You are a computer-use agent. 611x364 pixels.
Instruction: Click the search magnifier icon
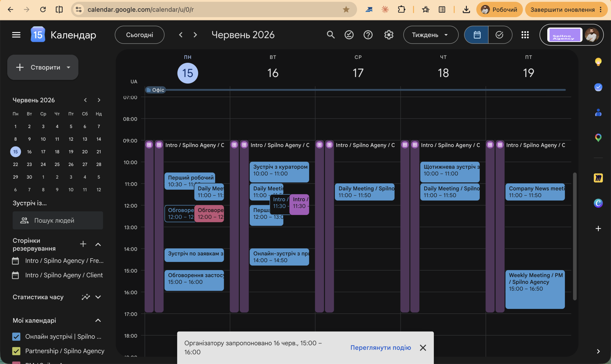click(331, 35)
